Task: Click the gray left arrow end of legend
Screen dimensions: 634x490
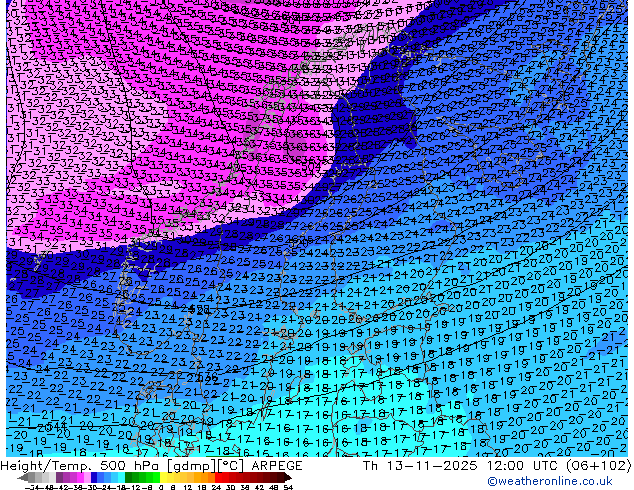Action: pos(23,477)
